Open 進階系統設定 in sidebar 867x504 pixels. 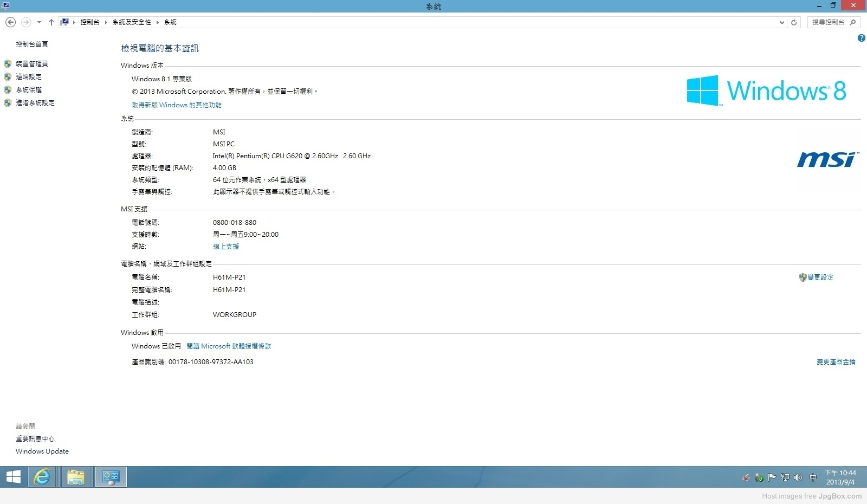coord(35,102)
